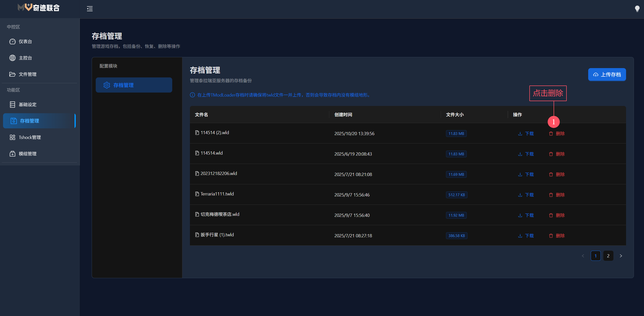This screenshot has height=316, width=644.
Task: Click 下载 for 切克梅德喫茶店.wld
Action: (529, 215)
